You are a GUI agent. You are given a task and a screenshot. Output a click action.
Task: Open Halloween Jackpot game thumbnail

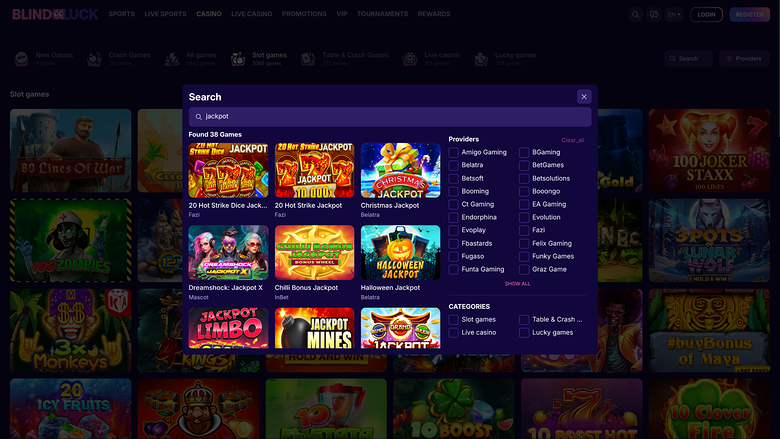click(x=400, y=253)
